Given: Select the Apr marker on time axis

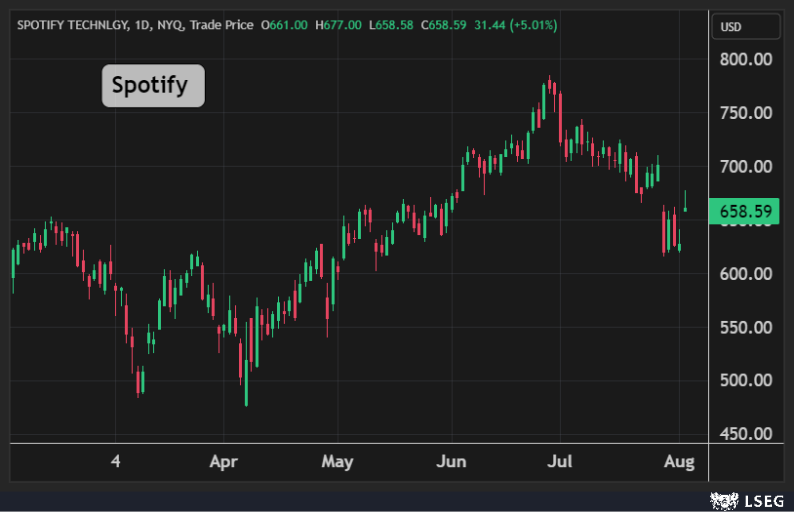Looking at the screenshot, I should click(223, 462).
